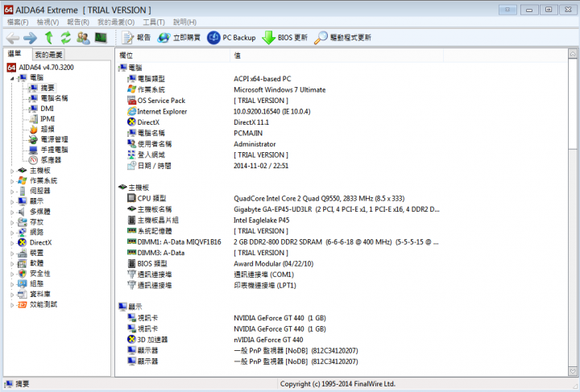Click the 軟體 tree icon
The image size is (580, 392).
point(23,263)
